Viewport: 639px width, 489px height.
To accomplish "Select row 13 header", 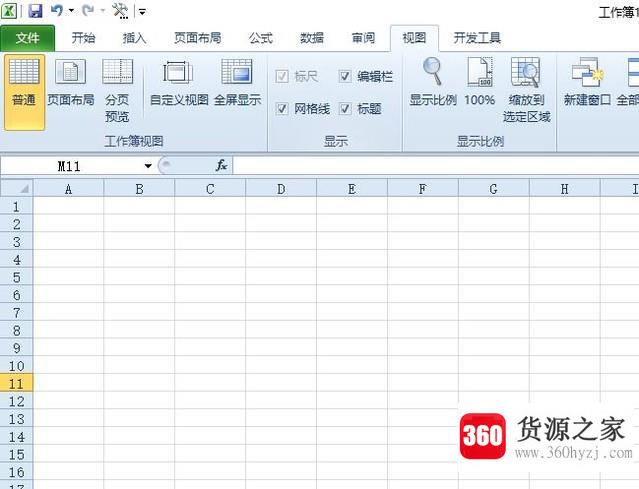I will click(x=16, y=419).
